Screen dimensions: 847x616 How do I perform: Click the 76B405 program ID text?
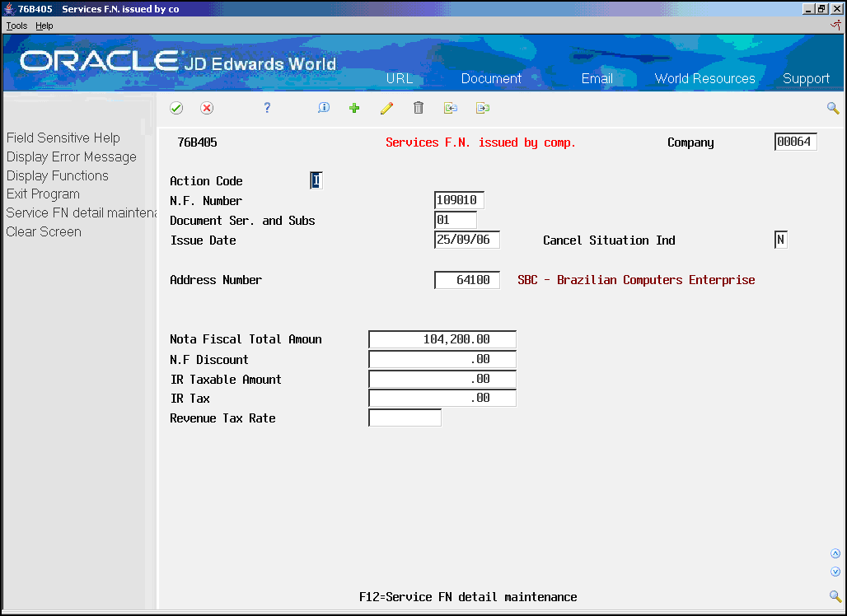point(197,142)
